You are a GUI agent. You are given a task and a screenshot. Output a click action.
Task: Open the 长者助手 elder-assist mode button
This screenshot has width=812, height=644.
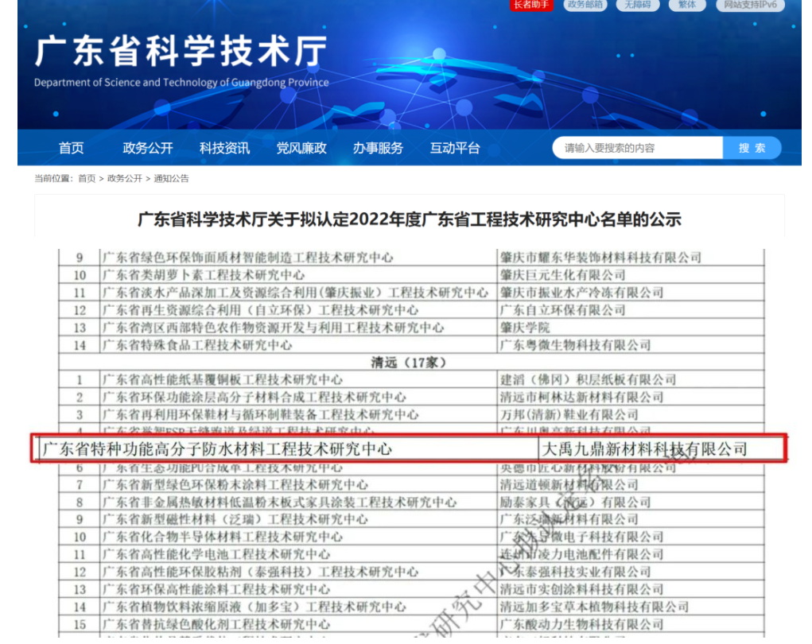[x=531, y=5]
